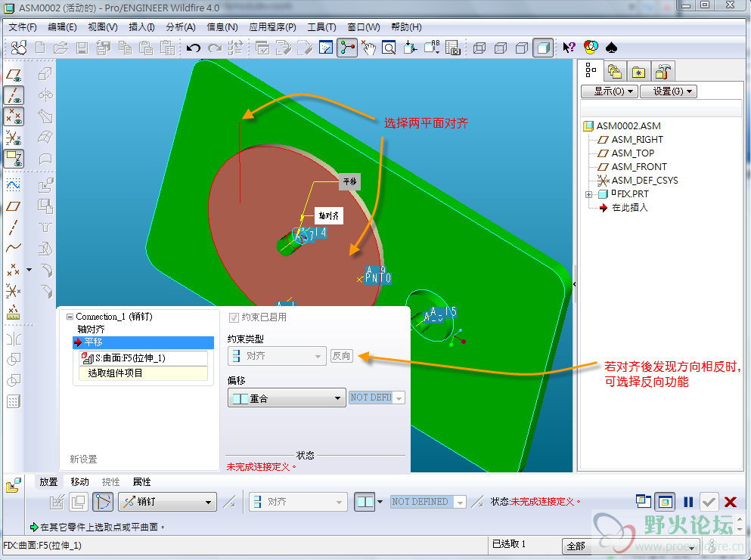
Task: Select ASM_DEF_CSYS in model tree
Action: [644, 181]
